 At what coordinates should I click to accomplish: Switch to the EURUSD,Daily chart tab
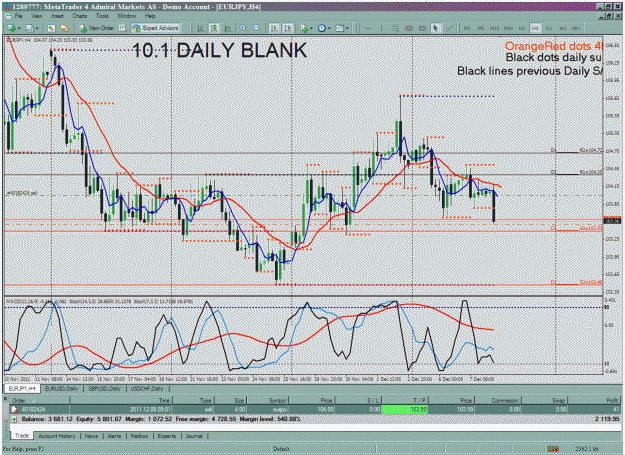(x=61, y=388)
